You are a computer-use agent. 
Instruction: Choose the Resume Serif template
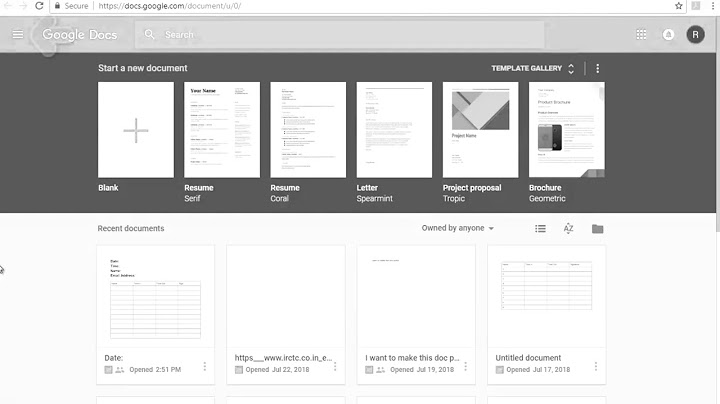[x=222, y=130]
